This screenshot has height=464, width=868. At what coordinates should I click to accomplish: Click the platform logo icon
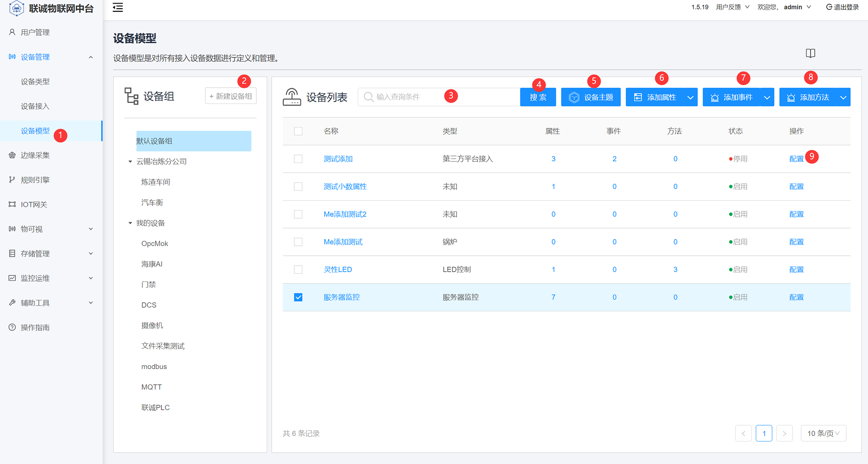pos(17,8)
